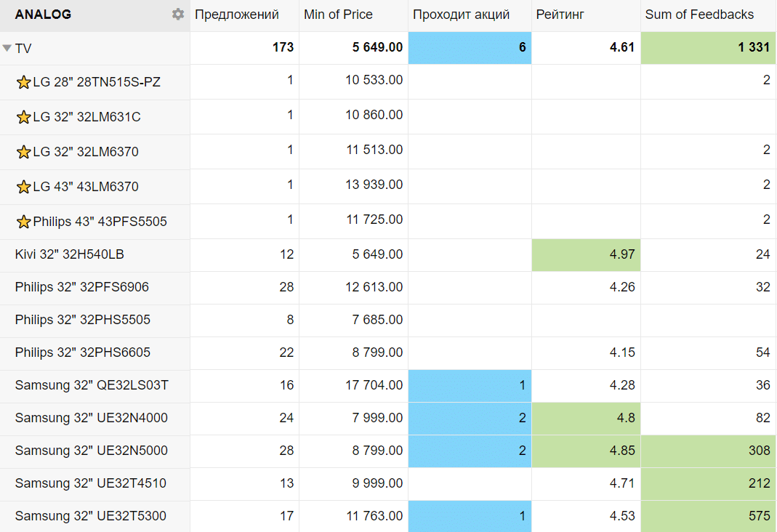Click the star icon for LG 43" 43LM6370

coord(23,187)
